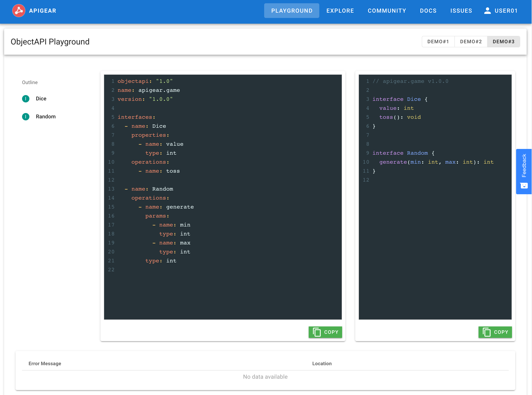The width and height of the screenshot is (532, 395).
Task: Click the Error Message column header
Action: (x=45, y=363)
